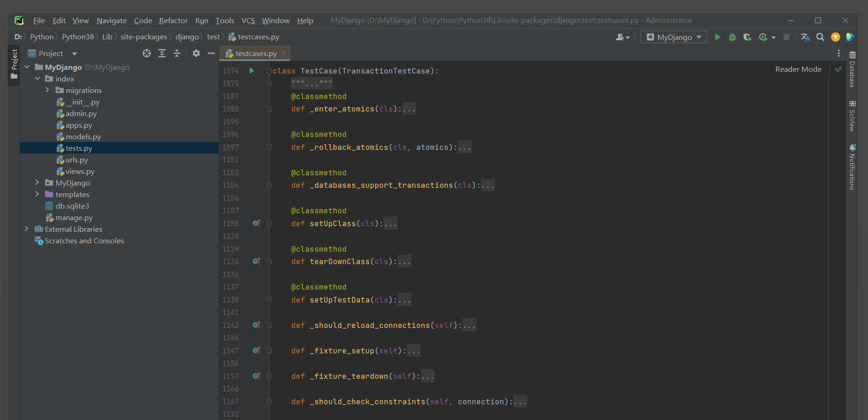Click the orange update arrow icon
868x420 pixels.
click(x=836, y=37)
